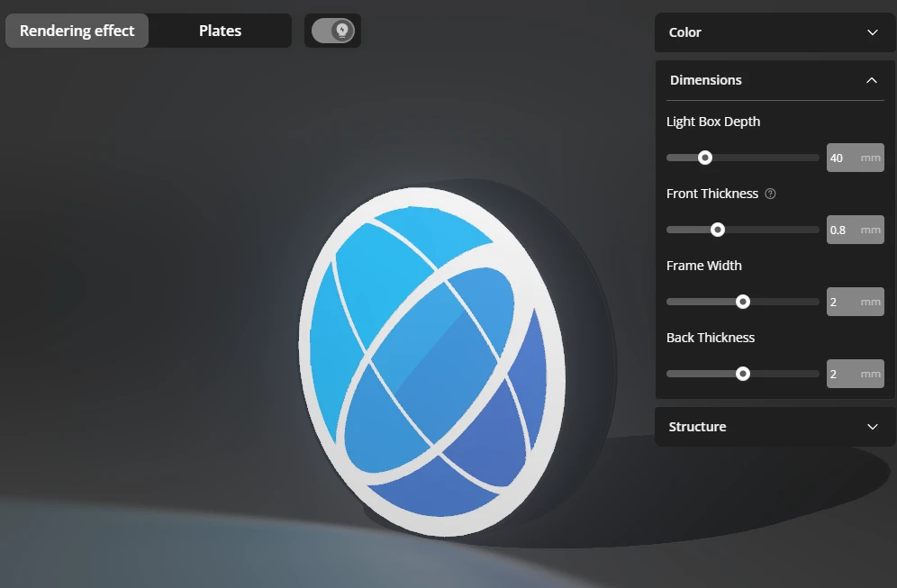
Task: Click the Light Box Depth slider handle
Action: pyautogui.click(x=705, y=158)
